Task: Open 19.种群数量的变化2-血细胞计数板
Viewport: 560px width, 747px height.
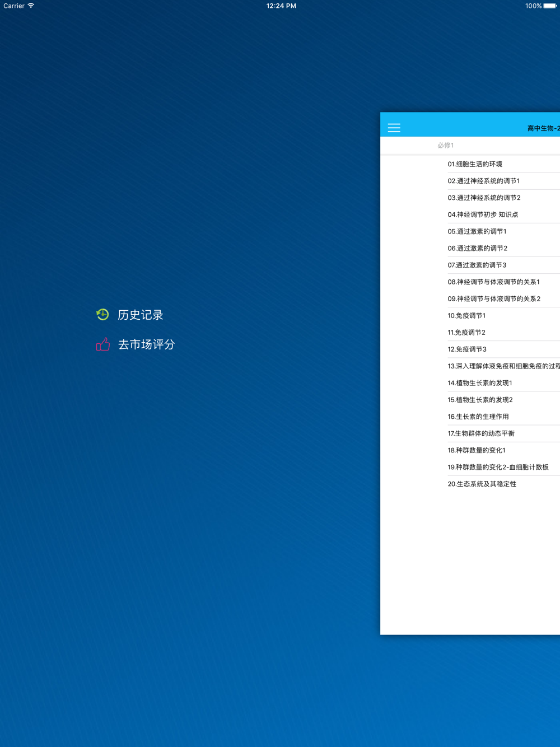Action: [498, 467]
